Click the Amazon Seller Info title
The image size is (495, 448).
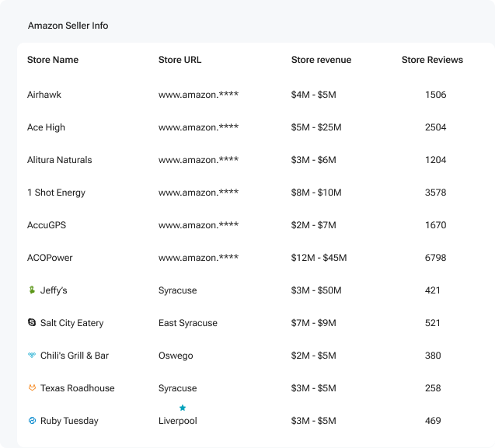click(68, 26)
